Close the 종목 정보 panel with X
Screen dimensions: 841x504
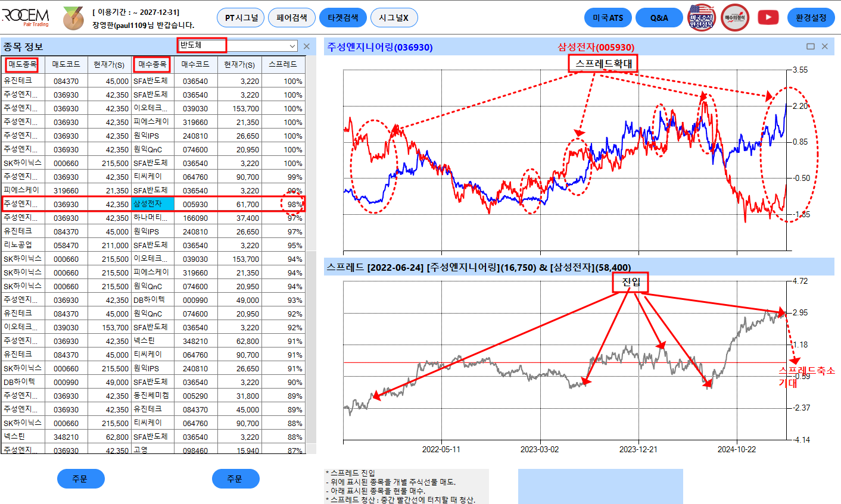pos(307,46)
